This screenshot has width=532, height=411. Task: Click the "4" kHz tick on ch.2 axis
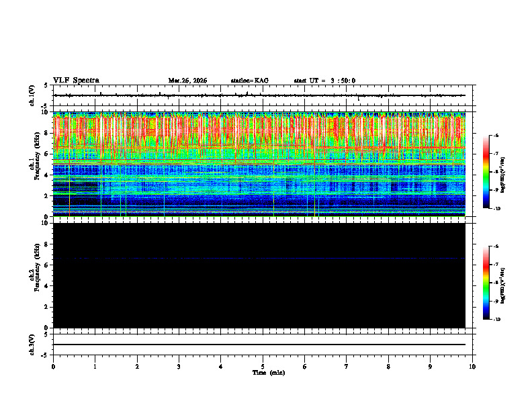point(47,286)
